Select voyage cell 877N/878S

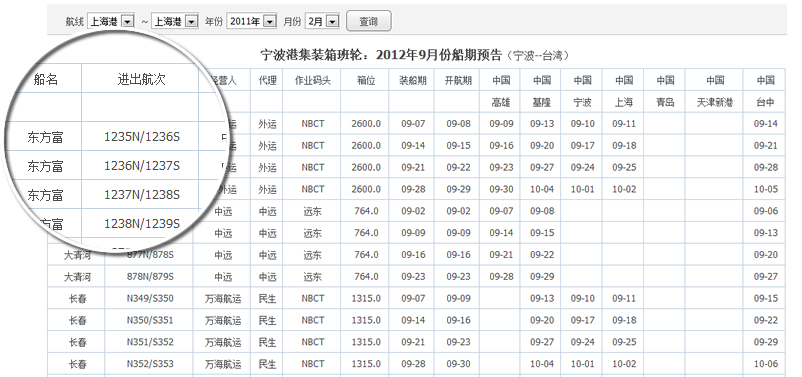150,255
